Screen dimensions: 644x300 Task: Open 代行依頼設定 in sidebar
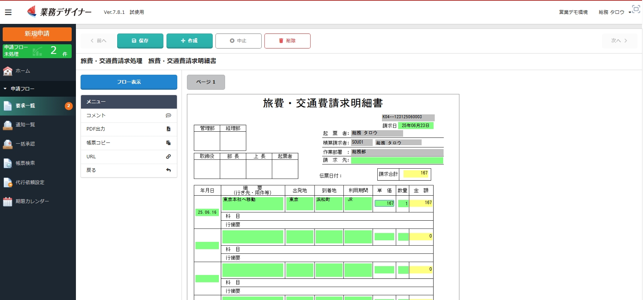[x=38, y=183]
